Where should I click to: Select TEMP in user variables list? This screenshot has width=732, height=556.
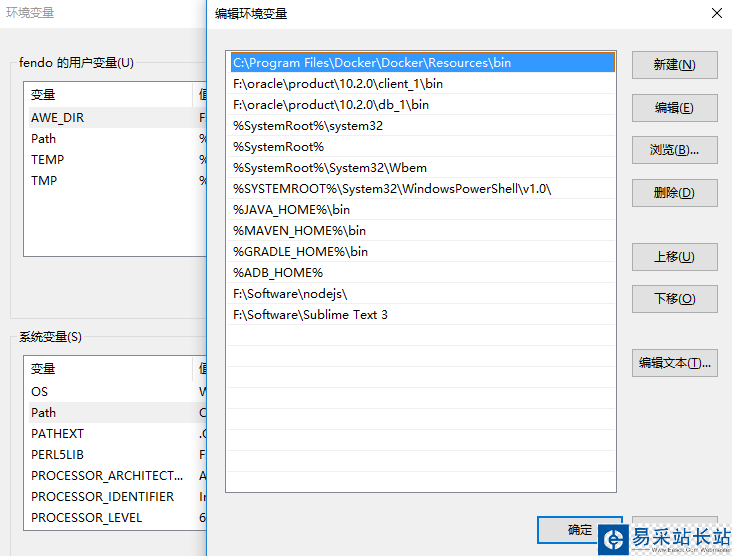coord(115,160)
